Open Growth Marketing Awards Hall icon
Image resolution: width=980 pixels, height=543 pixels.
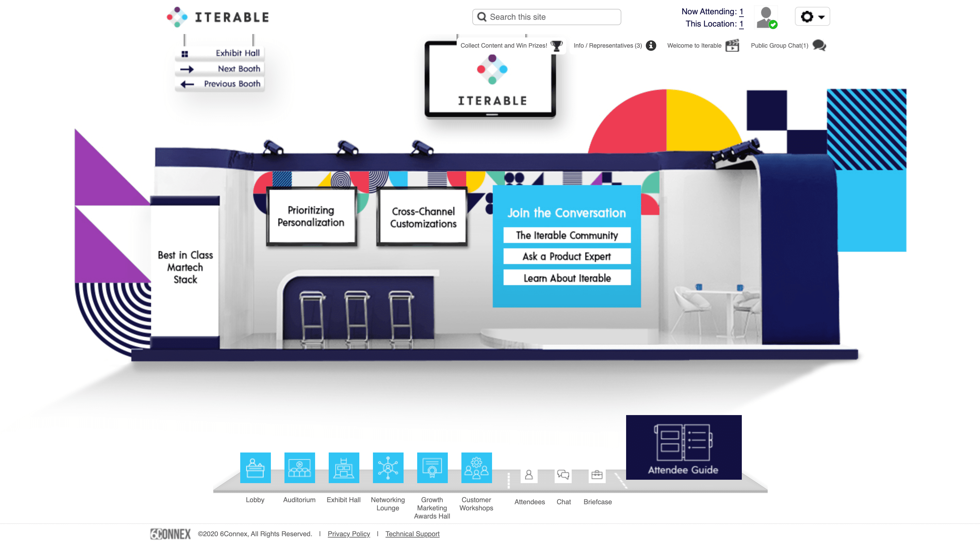(432, 468)
